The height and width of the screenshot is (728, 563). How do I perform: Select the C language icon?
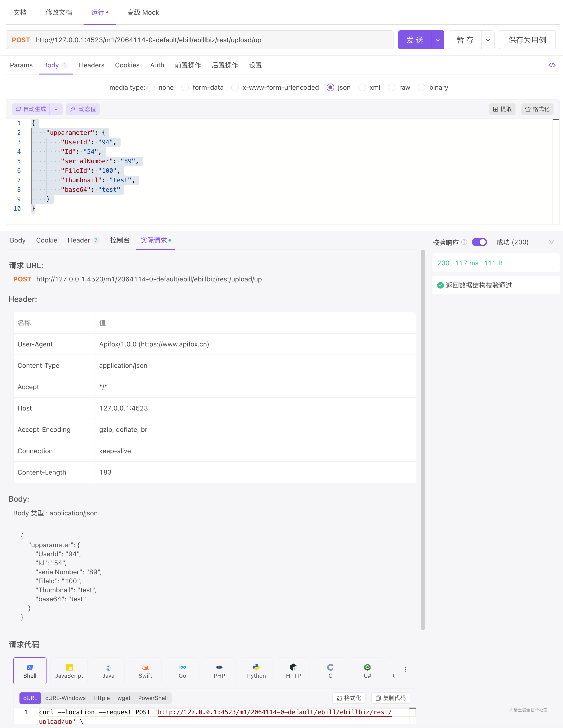point(330,670)
